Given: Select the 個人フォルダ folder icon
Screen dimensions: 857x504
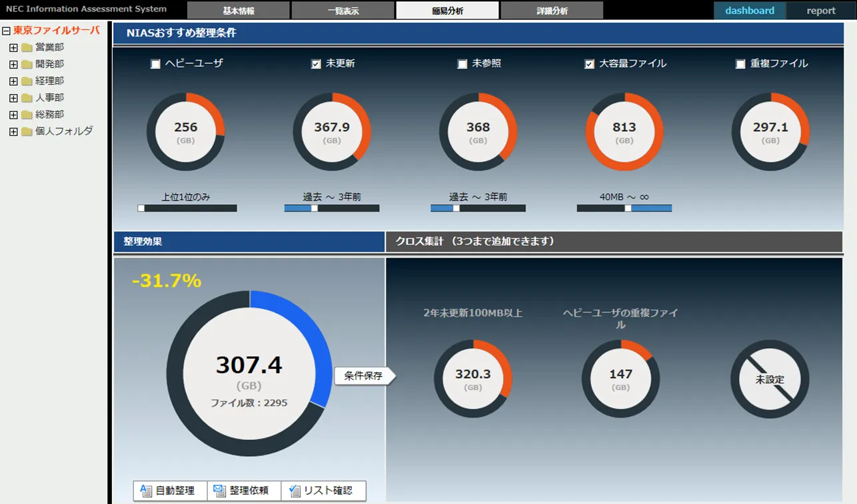Looking at the screenshot, I should click(27, 131).
